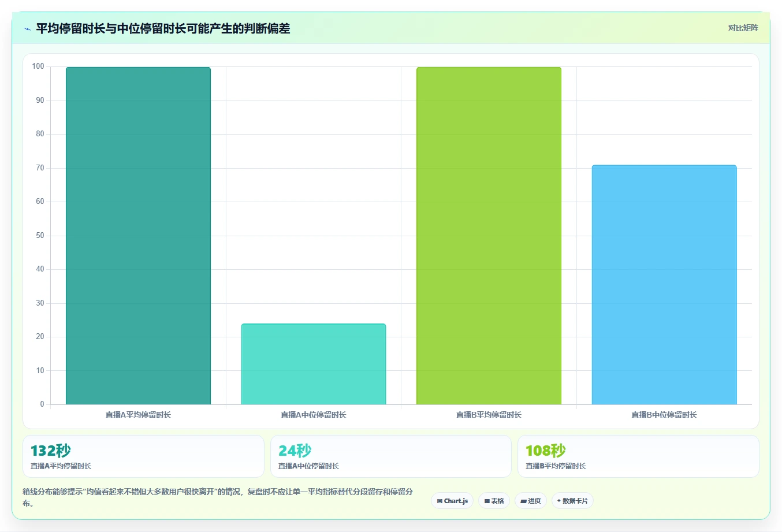The height and width of the screenshot is (532, 782).
Task: Select the 数据卡片 chip
Action: point(572,501)
